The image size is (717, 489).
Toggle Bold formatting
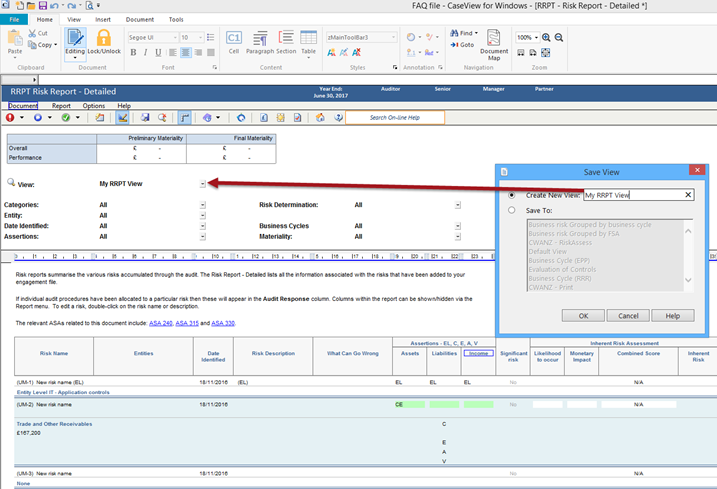(x=133, y=53)
